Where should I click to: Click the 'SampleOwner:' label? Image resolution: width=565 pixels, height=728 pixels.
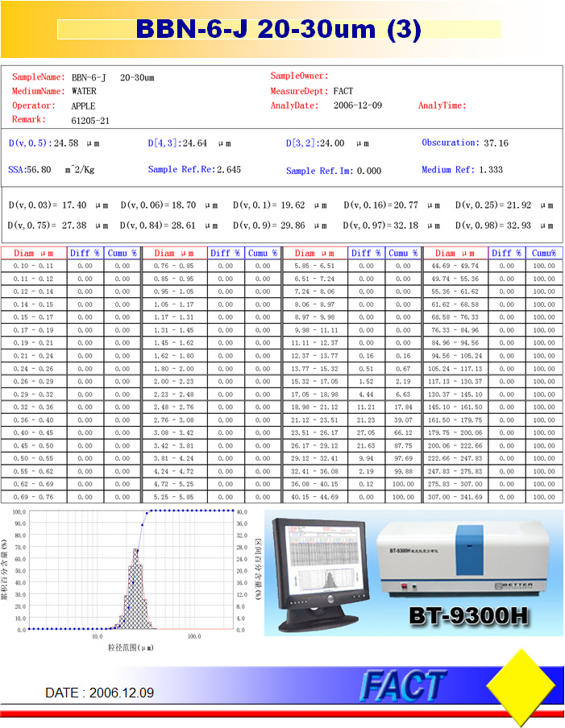pyautogui.click(x=300, y=77)
